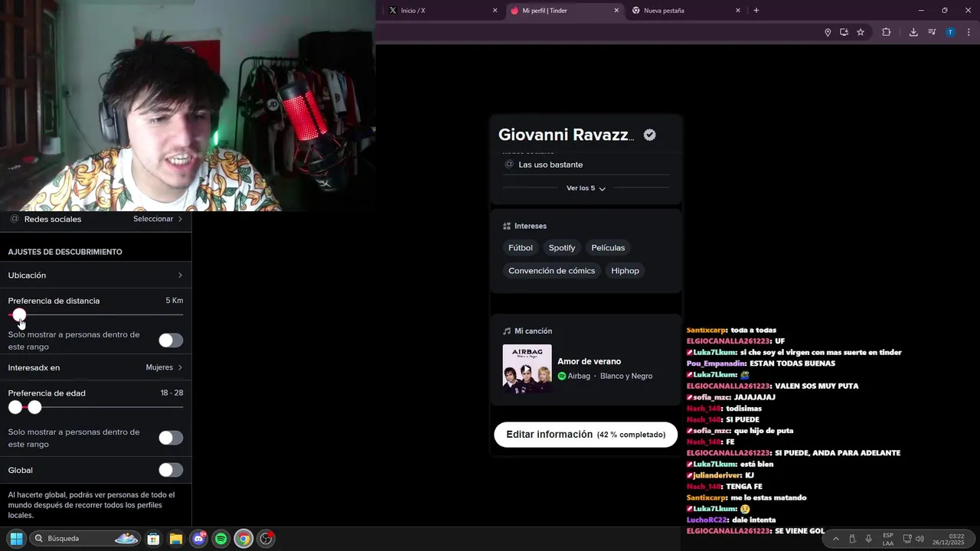Click the 18 - 28 age range value

[x=171, y=393]
